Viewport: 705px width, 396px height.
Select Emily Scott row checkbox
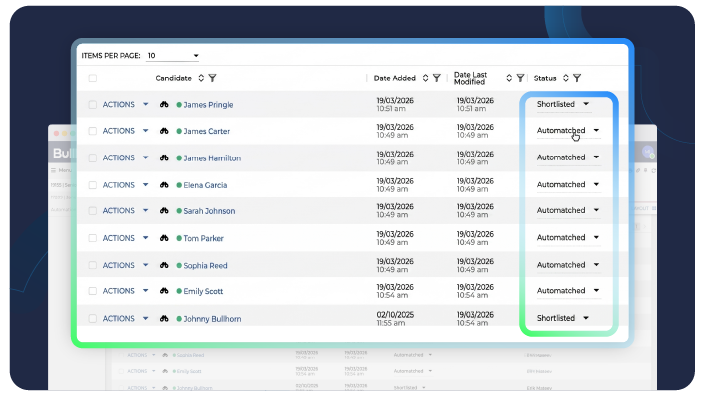[93, 291]
